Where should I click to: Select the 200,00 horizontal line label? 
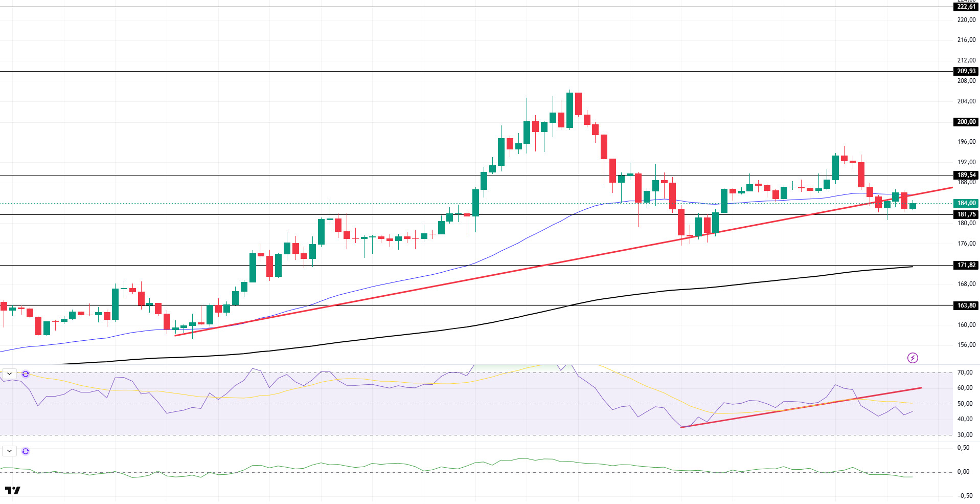966,122
